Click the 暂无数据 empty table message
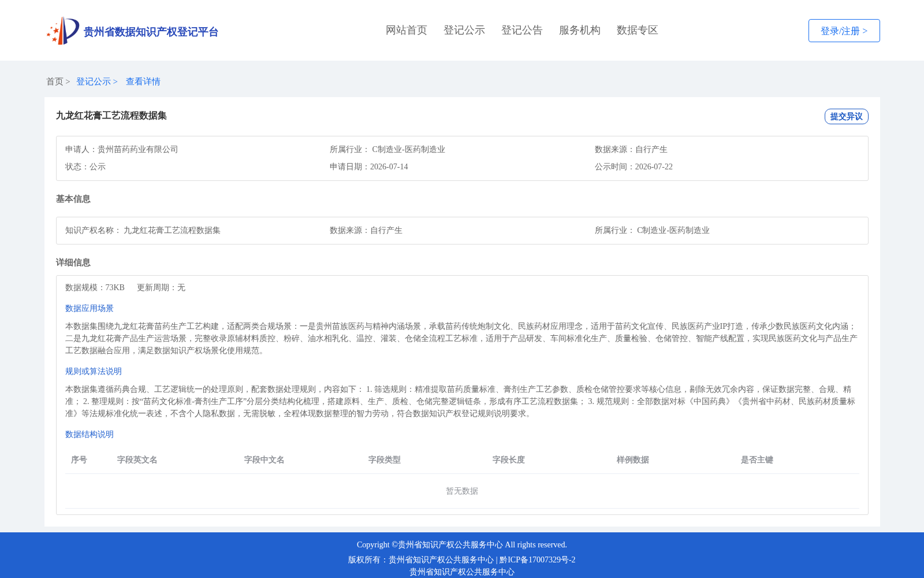 (462, 491)
